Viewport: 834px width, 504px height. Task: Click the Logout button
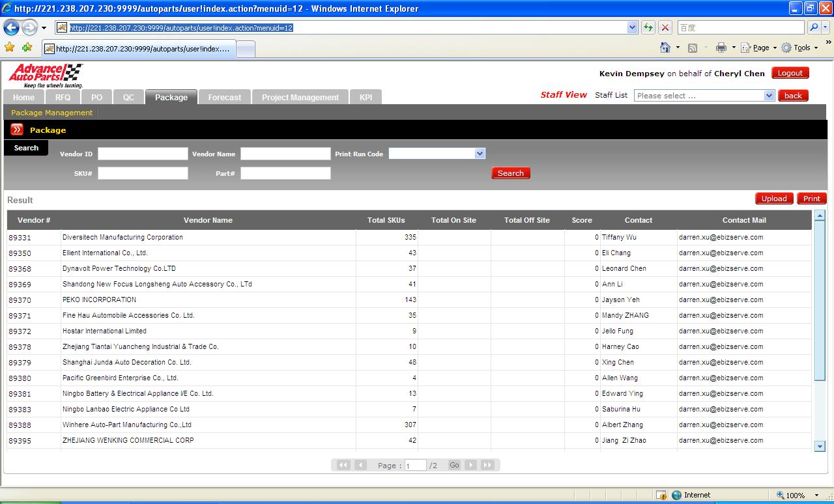point(790,73)
